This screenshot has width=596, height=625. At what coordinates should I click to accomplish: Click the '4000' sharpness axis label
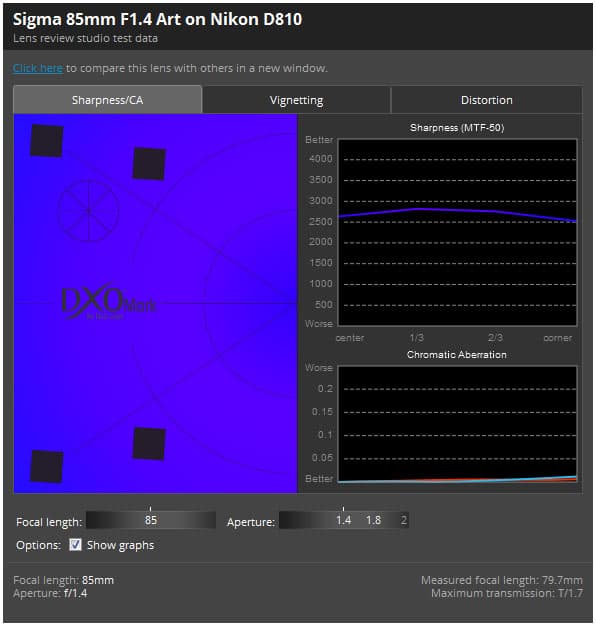(x=321, y=159)
